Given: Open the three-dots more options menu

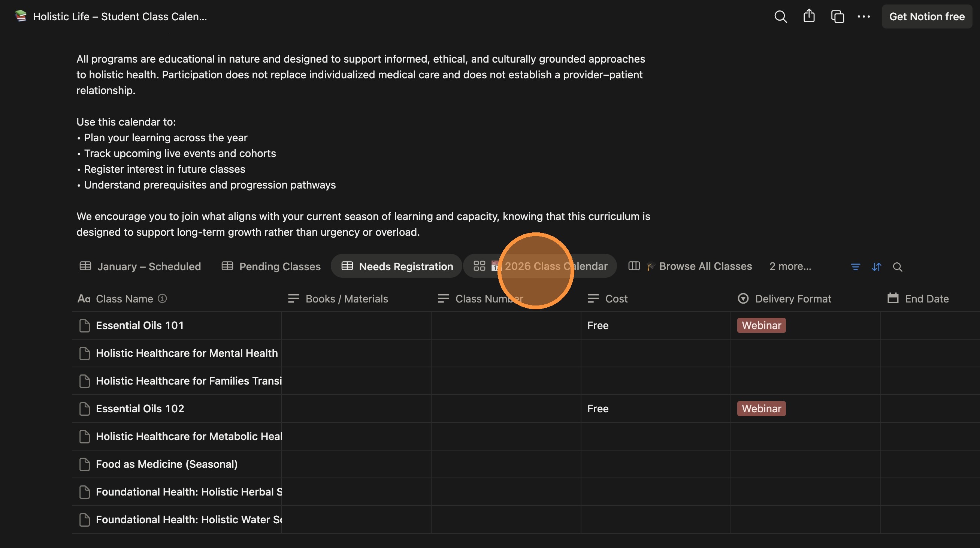Looking at the screenshot, I should point(863,16).
